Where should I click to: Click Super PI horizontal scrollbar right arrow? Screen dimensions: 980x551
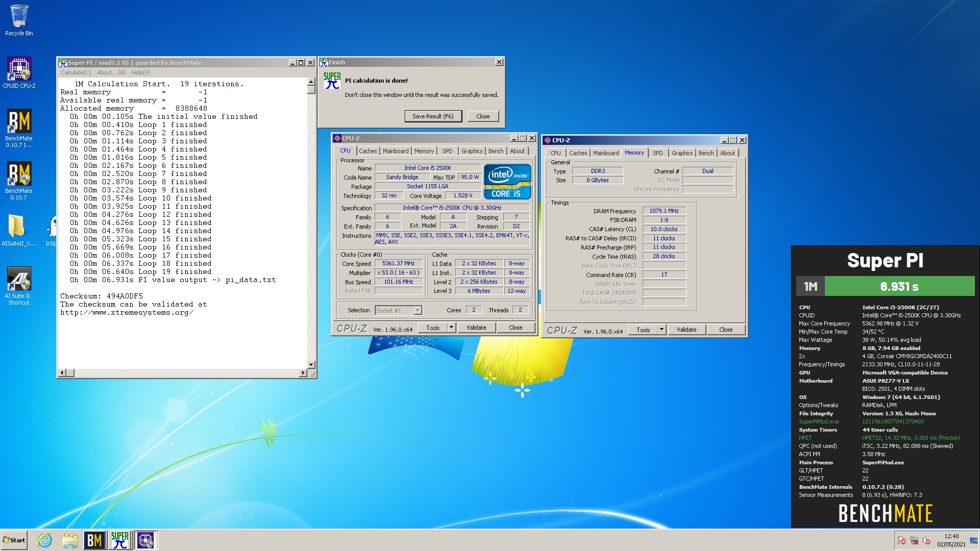[303, 373]
